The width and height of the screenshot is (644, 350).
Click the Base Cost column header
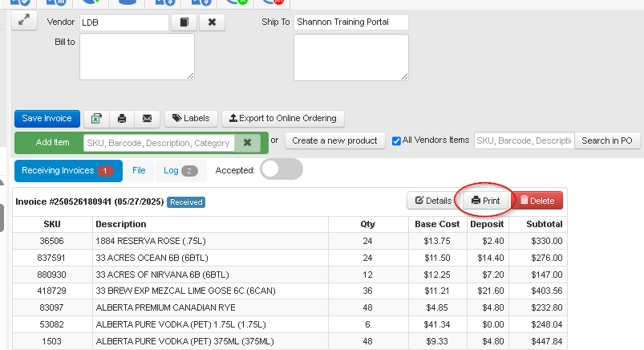[x=437, y=224]
